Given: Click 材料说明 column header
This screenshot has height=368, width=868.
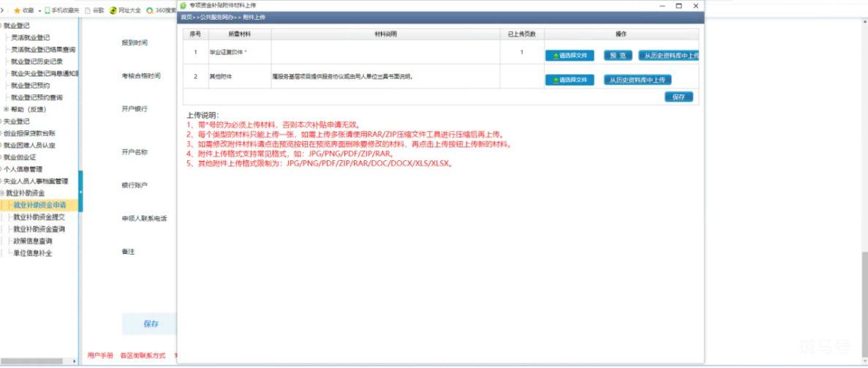Looking at the screenshot, I should pyautogui.click(x=386, y=34).
